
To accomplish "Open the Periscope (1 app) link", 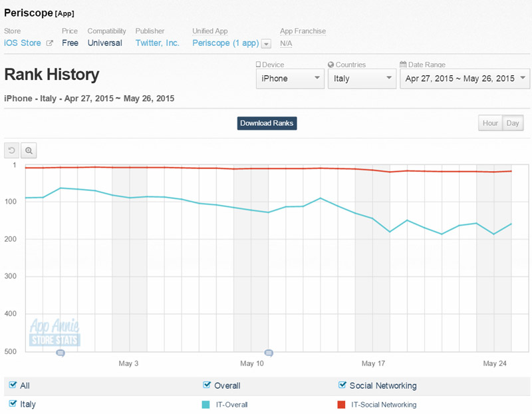I will (225, 43).
